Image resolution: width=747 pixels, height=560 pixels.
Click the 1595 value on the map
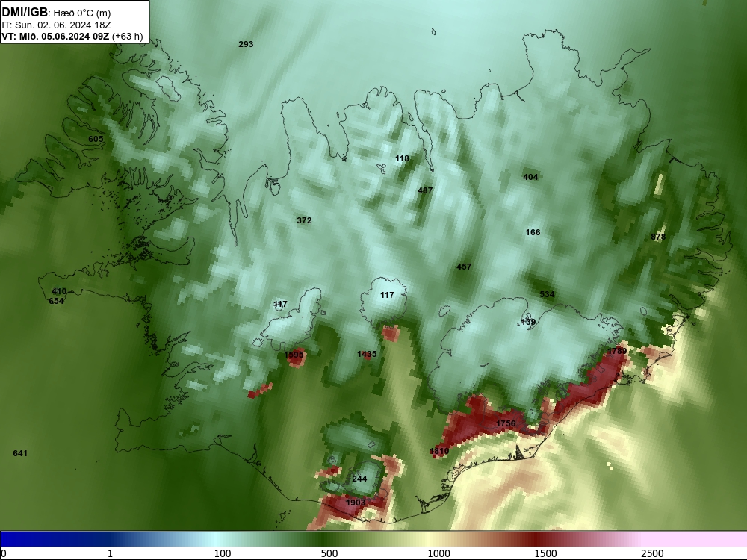coord(294,355)
